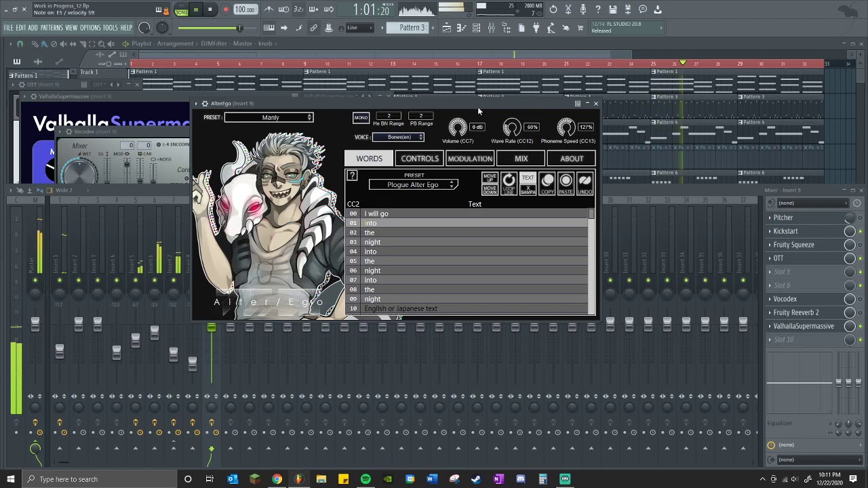
Task: Select lyric row 03 'night'
Action: (x=468, y=242)
